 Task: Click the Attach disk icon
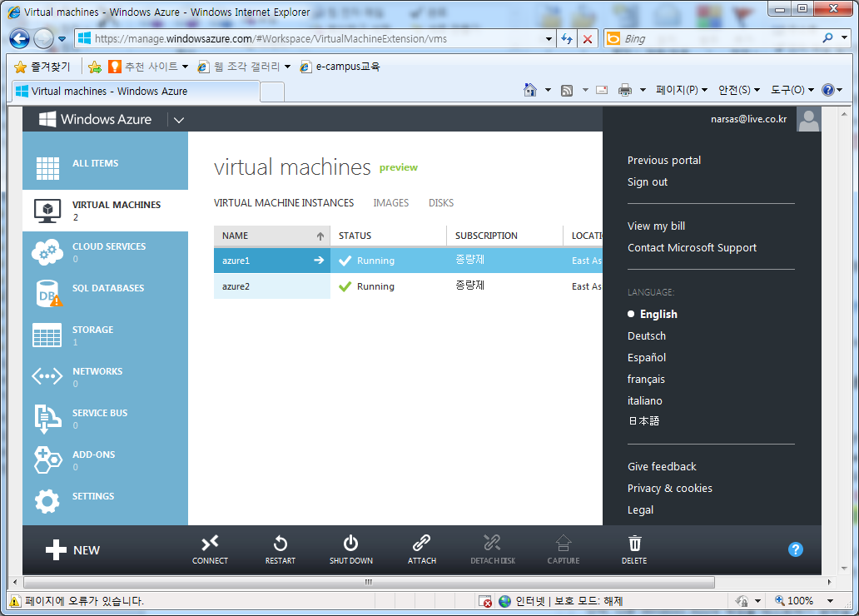[421, 543]
